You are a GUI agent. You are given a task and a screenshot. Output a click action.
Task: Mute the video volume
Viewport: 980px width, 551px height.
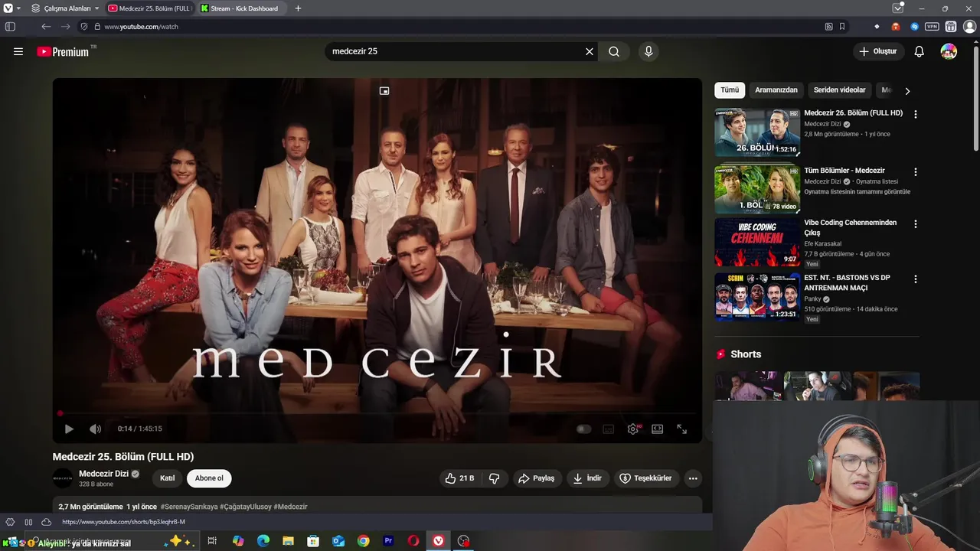[x=95, y=429]
